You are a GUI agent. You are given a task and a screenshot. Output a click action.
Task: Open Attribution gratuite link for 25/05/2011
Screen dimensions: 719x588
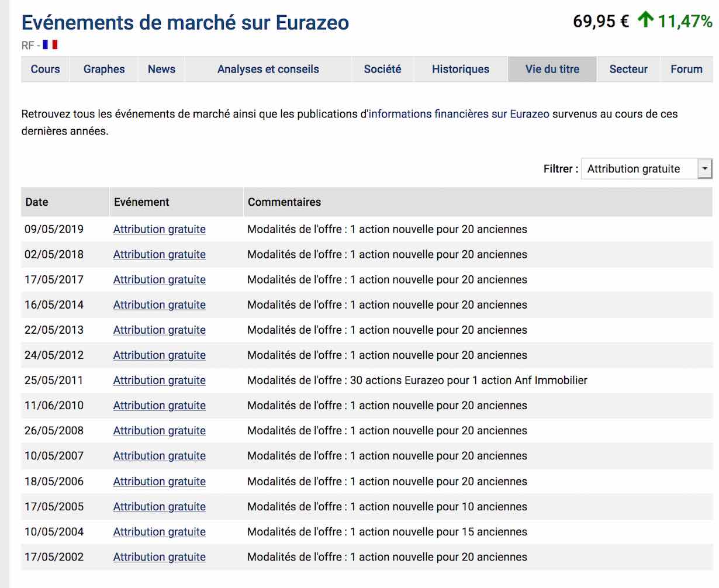pyautogui.click(x=160, y=380)
